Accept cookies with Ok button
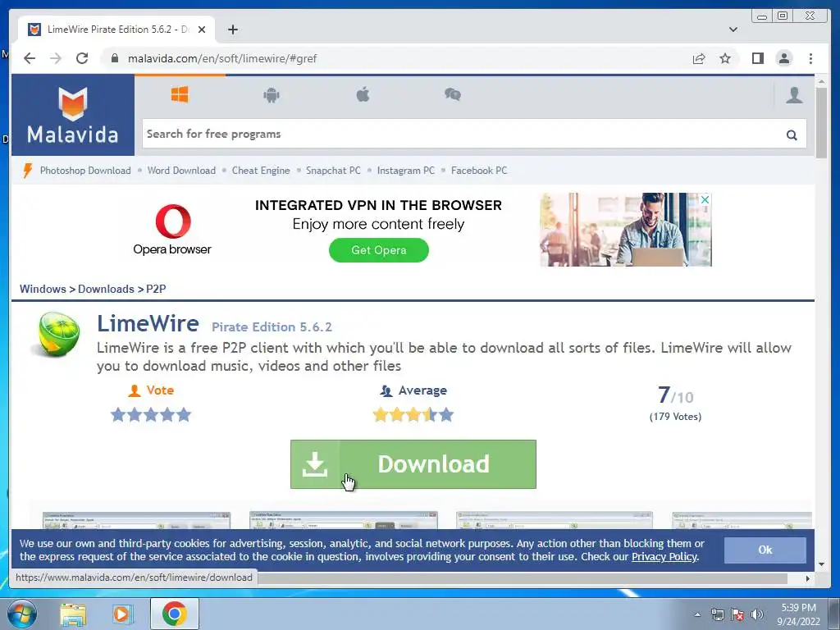Image resolution: width=840 pixels, height=630 pixels. [765, 550]
